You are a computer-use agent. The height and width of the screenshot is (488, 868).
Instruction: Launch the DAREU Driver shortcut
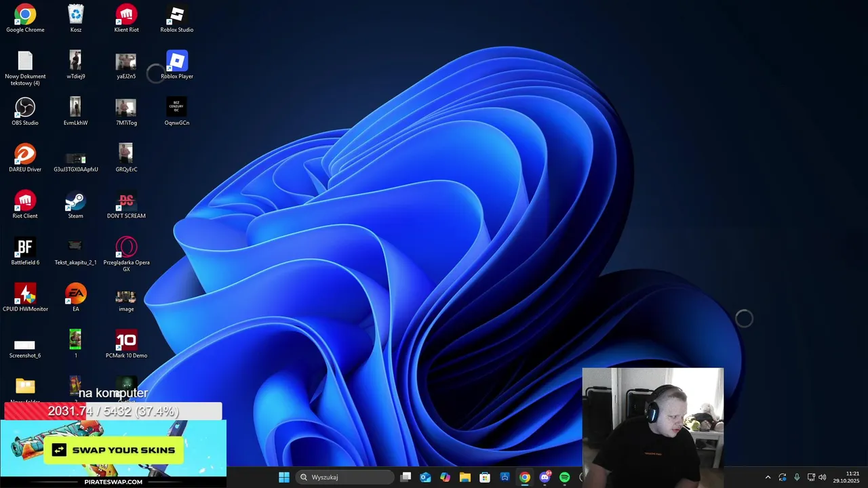point(25,158)
